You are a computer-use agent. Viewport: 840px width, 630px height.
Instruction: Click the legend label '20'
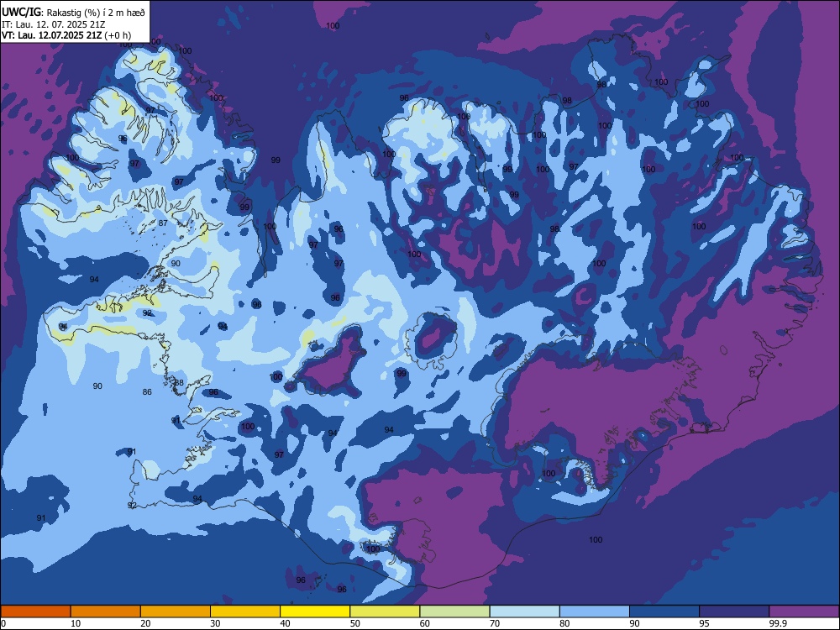click(x=145, y=623)
